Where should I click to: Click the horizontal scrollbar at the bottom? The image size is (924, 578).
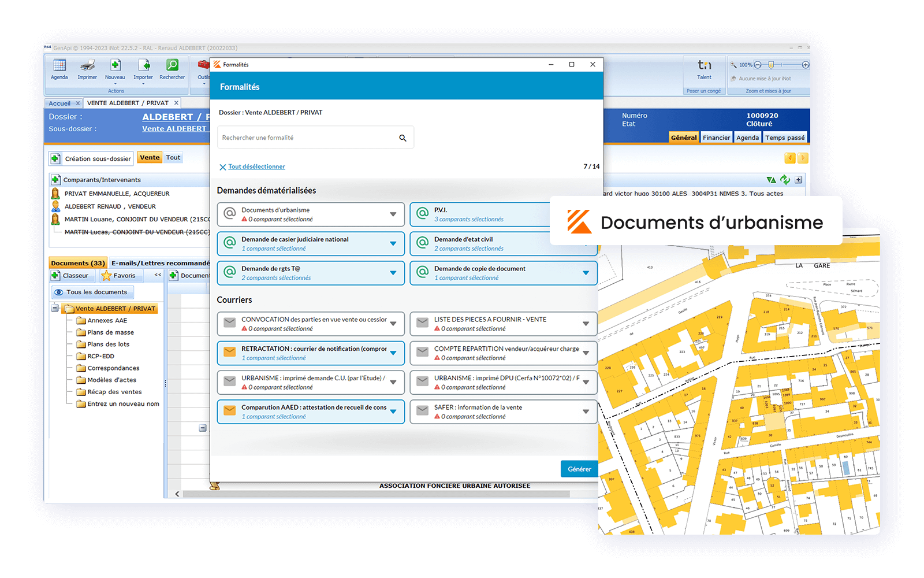coord(375,494)
